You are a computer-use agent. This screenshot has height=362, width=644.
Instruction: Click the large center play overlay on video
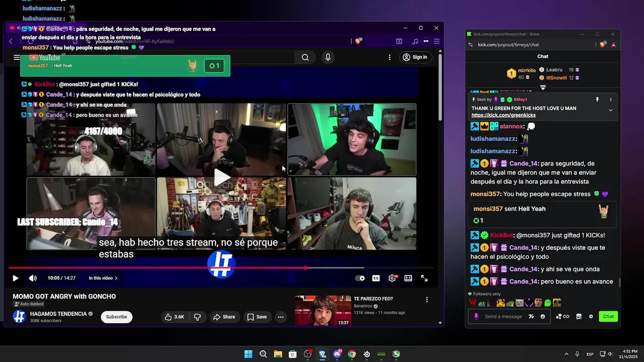[x=222, y=177]
